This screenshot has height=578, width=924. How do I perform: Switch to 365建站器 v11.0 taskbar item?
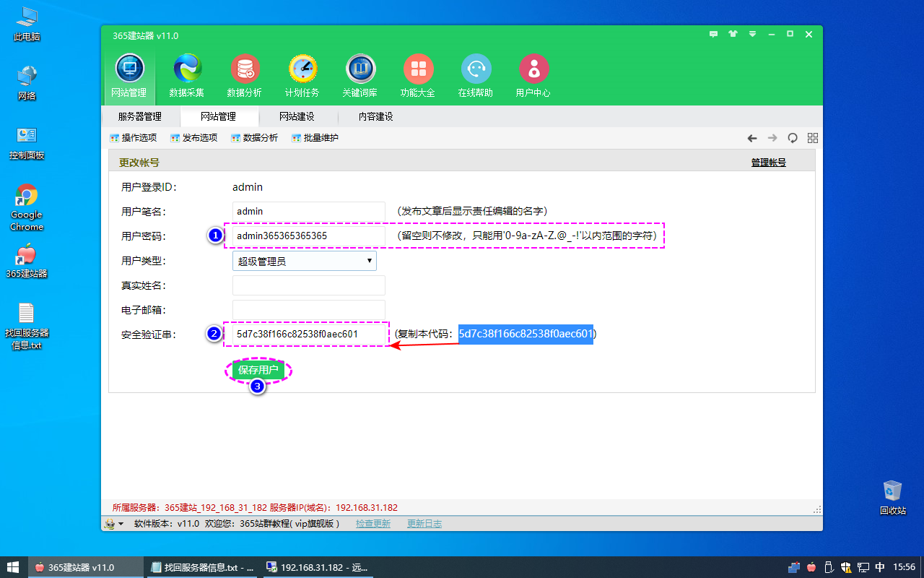click(85, 567)
